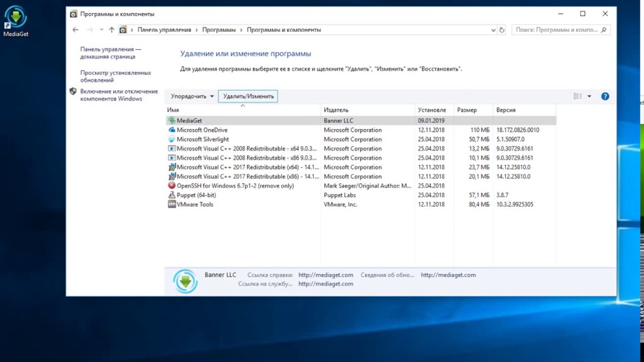Screen dimensions: 644x362
Task: Click the Programs and Components title bar icon
Action: (x=73, y=14)
